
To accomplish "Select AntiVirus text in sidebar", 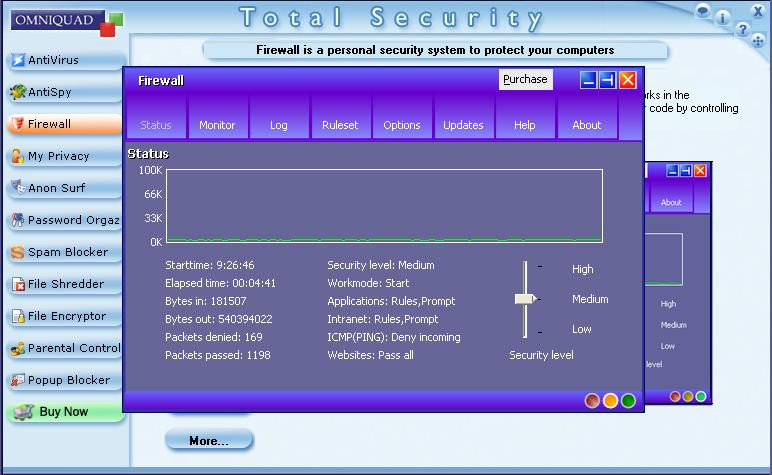I will point(53,60).
